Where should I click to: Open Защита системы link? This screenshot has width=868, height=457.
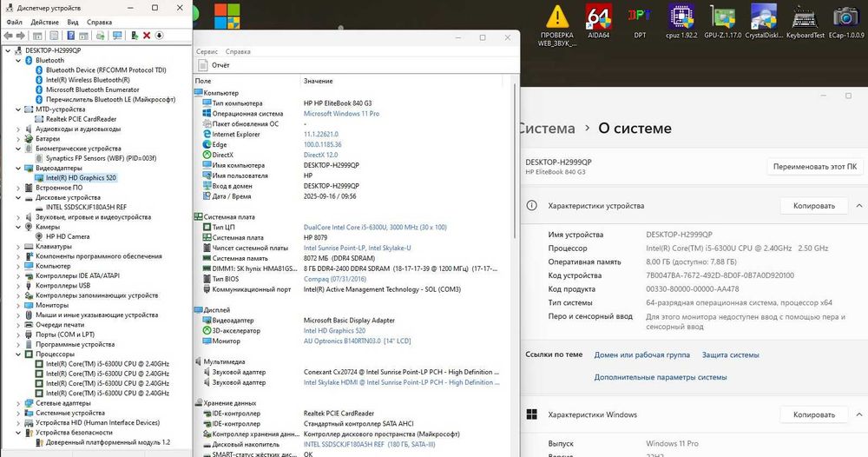[x=731, y=354]
